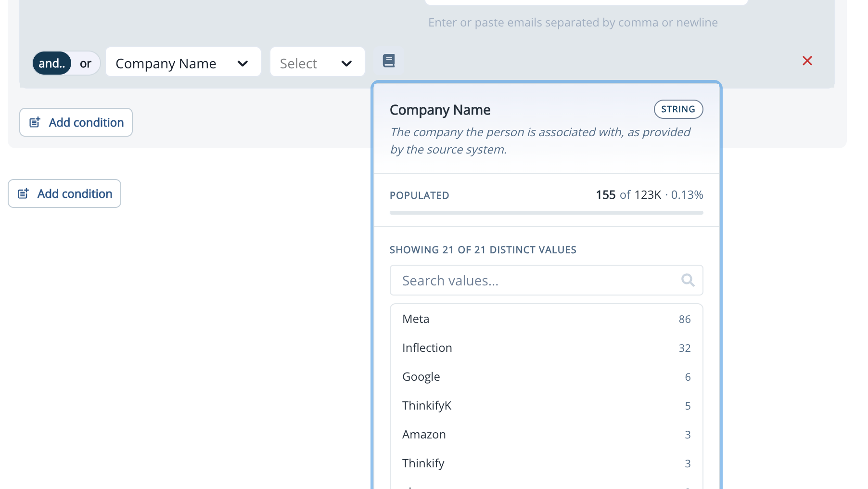Click Add condition inside the grey group
This screenshot has height=489, width=868.
pos(76,122)
